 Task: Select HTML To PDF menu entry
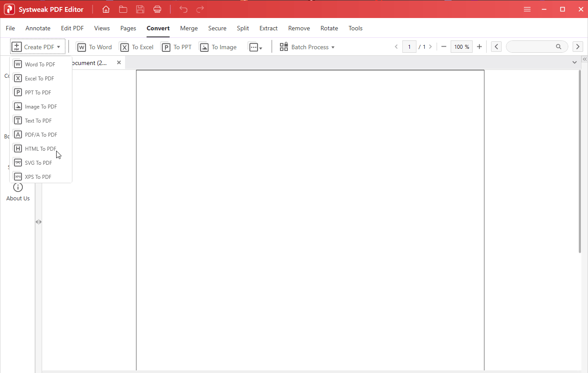(x=40, y=149)
